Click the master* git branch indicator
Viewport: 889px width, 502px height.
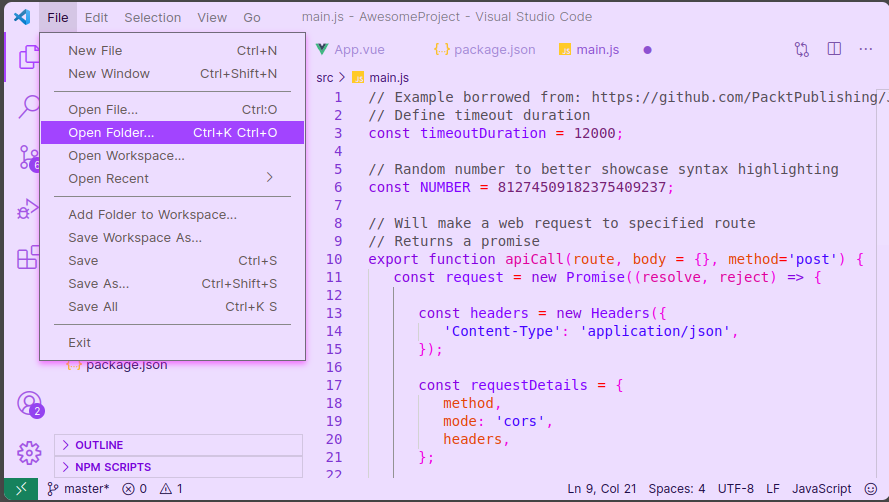[x=78, y=488]
